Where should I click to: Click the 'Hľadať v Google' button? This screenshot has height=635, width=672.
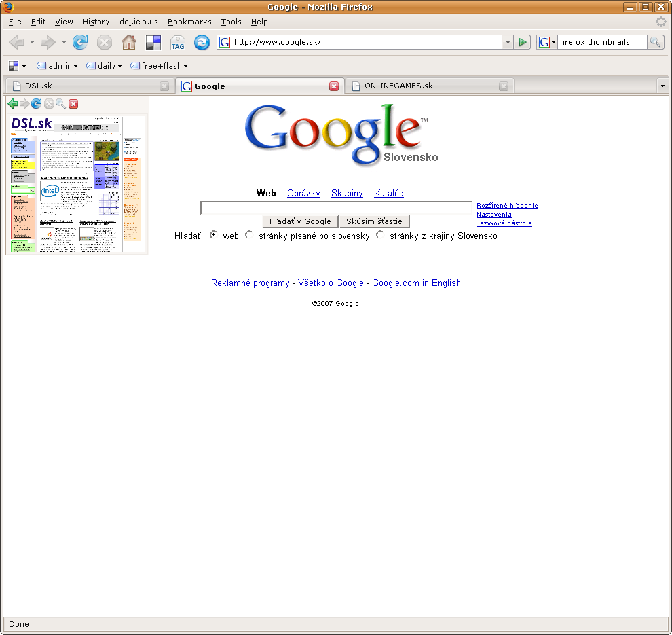coord(300,221)
